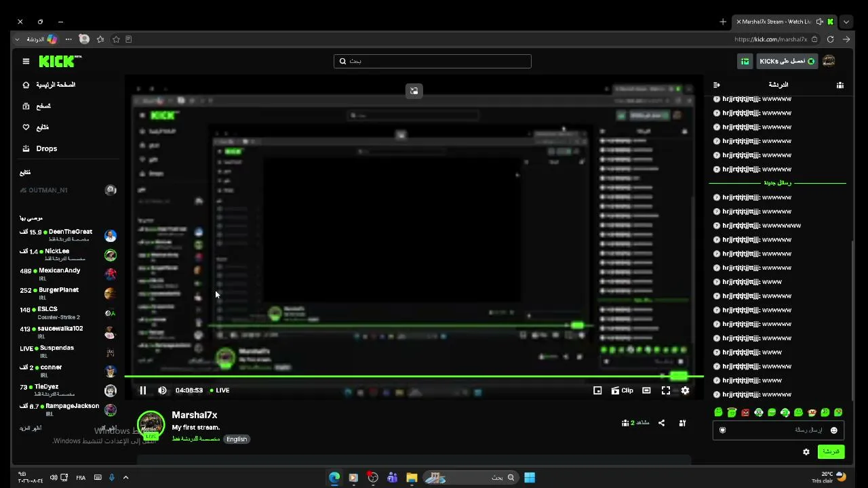Click the Marshal7x channel name
Image resolution: width=868 pixels, height=488 pixels.
pos(195,415)
